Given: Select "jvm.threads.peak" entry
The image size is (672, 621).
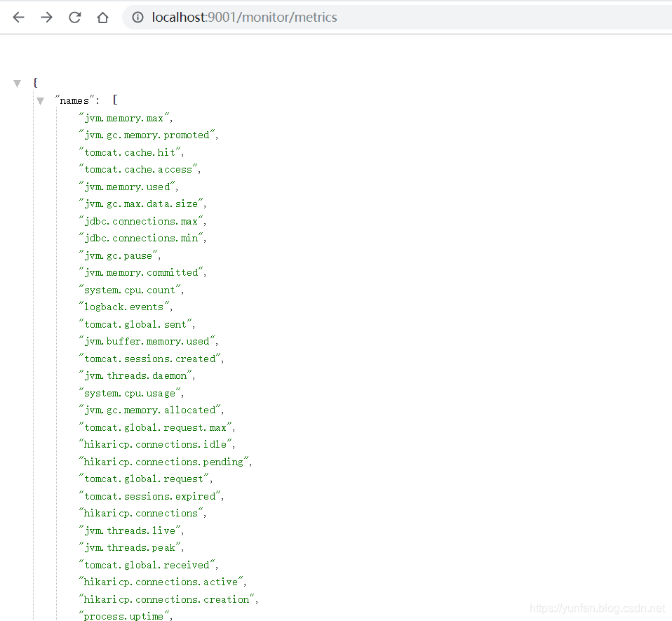Looking at the screenshot, I should (x=130, y=547).
